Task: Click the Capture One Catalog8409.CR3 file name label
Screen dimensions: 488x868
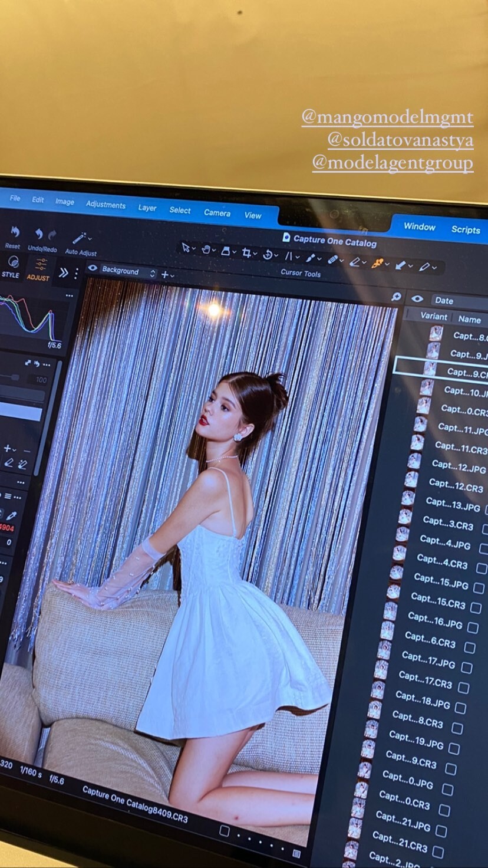Action: click(135, 803)
